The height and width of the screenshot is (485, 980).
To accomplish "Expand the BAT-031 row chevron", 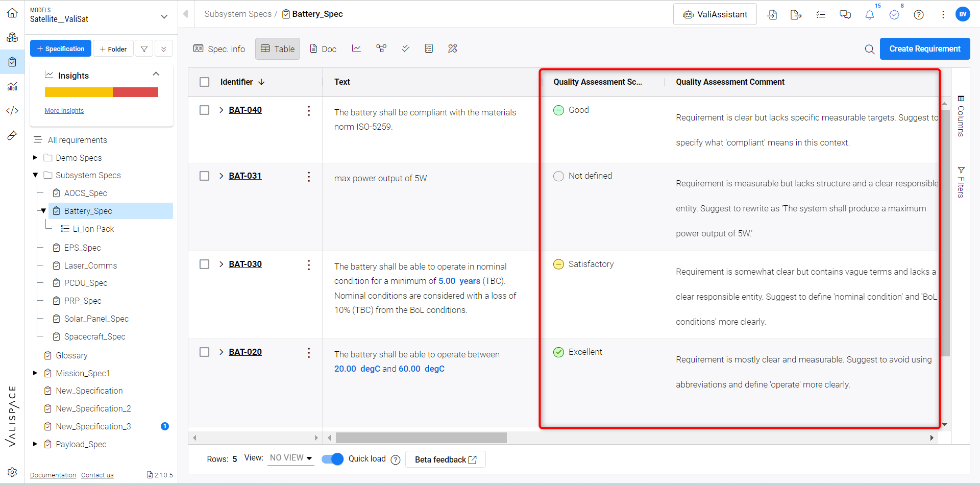I will [221, 176].
